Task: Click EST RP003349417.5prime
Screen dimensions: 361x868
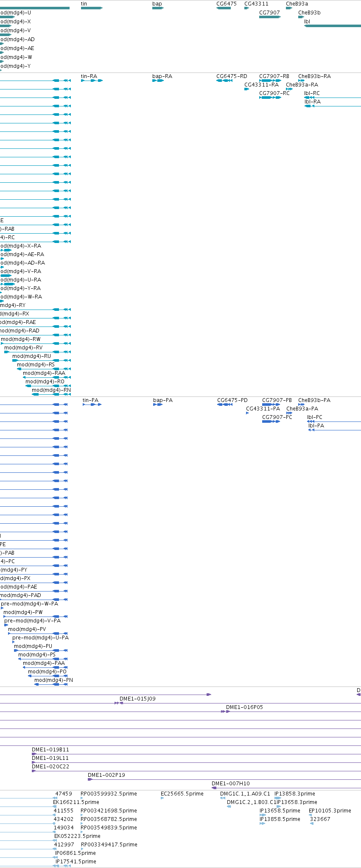Action: [82, 849]
